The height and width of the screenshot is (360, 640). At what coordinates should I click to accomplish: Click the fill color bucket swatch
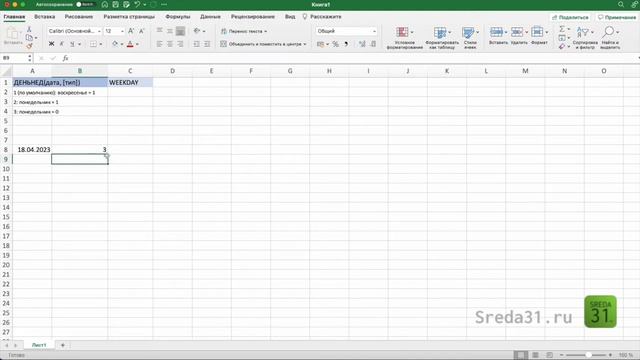coord(115,44)
